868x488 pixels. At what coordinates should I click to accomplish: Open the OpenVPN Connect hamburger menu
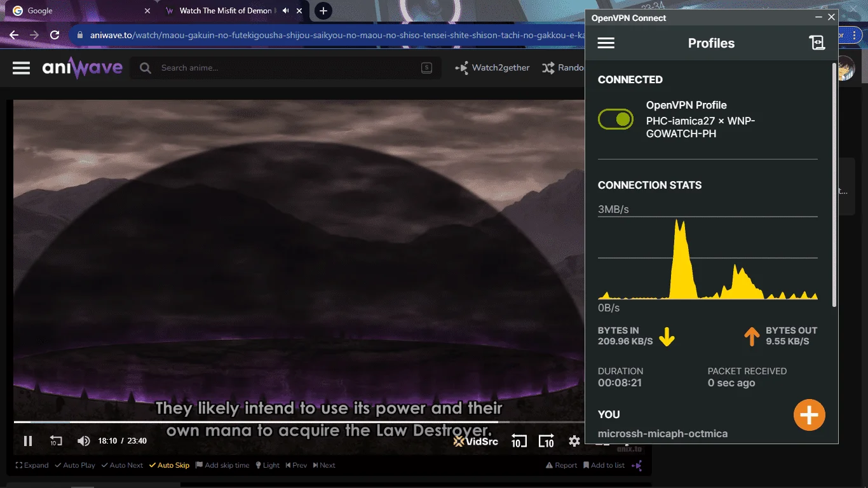tap(606, 43)
